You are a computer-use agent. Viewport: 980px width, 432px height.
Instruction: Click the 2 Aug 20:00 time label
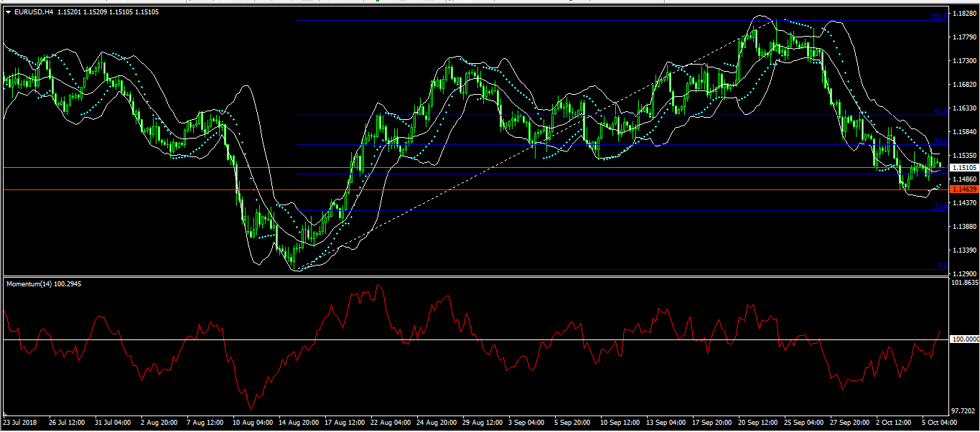click(159, 423)
